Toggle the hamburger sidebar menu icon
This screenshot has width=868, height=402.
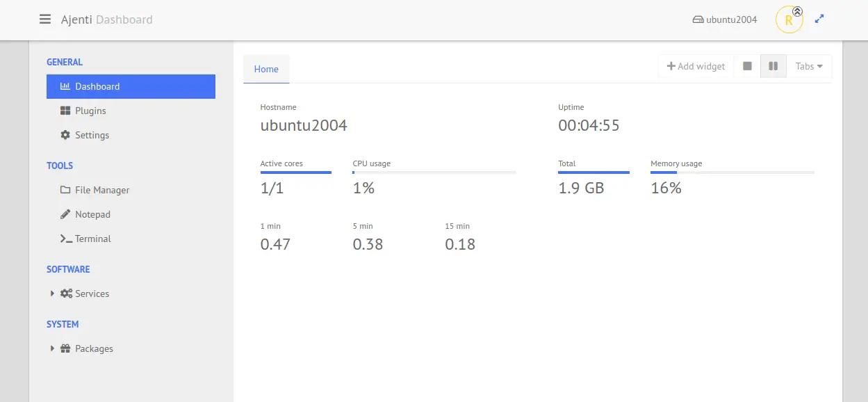(45, 19)
